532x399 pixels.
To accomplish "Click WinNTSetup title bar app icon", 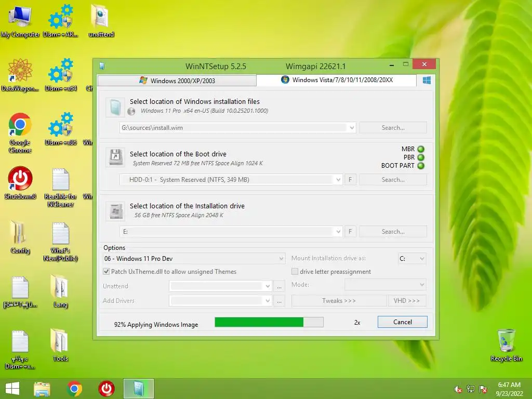I will [102, 66].
